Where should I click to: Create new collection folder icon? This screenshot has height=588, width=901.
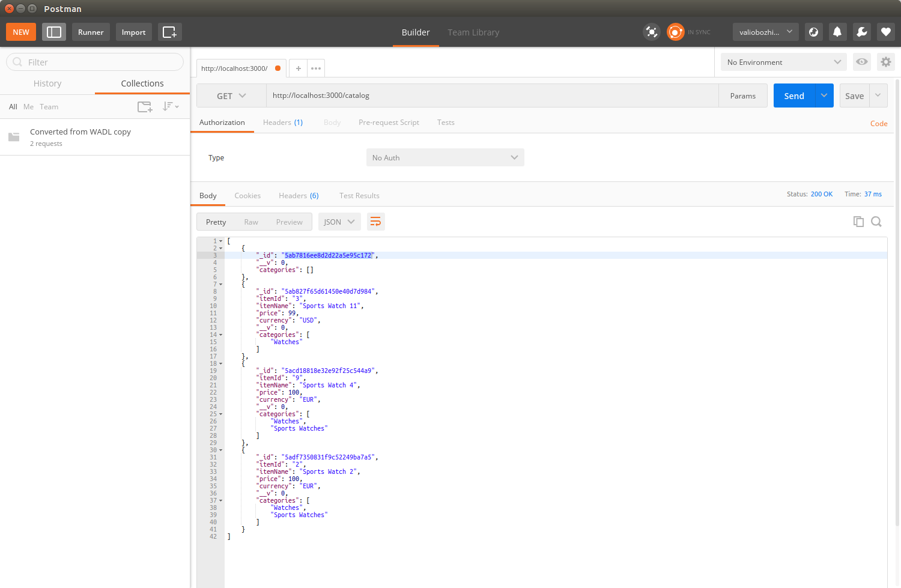145,107
